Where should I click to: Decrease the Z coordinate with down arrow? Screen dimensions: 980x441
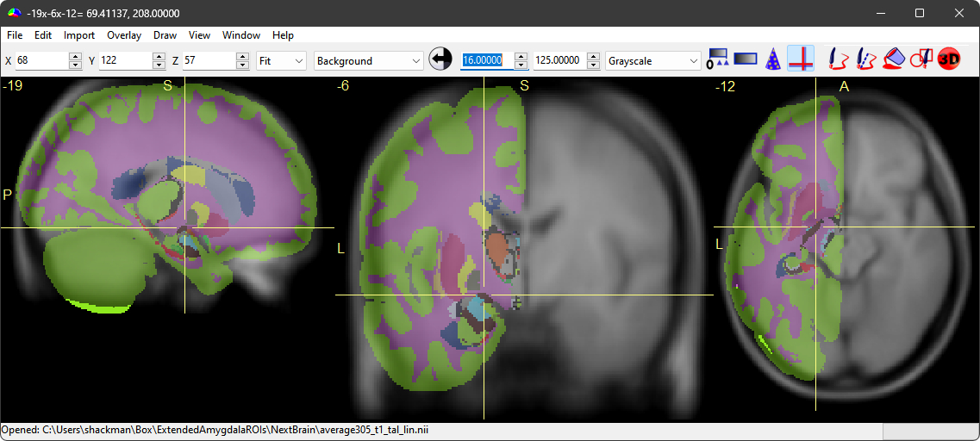(242, 65)
